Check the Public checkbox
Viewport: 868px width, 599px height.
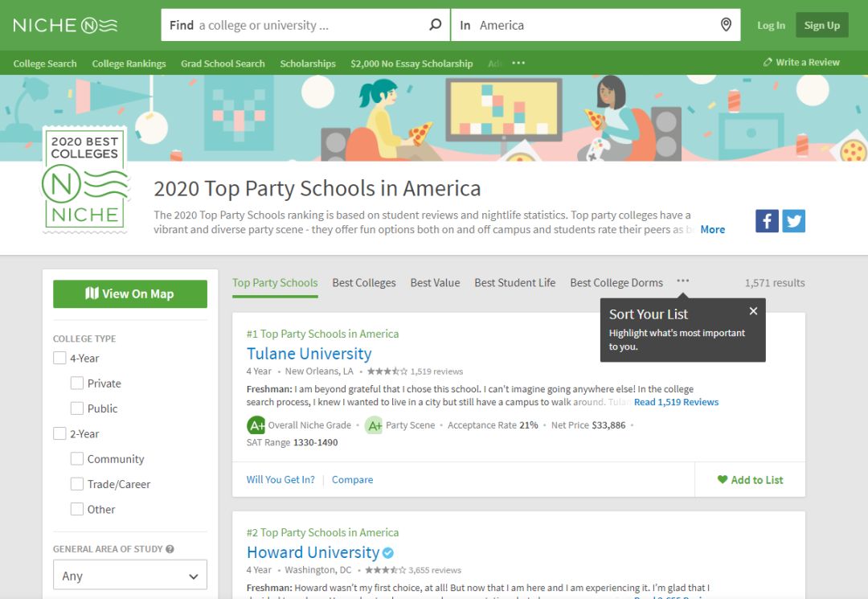pos(77,408)
